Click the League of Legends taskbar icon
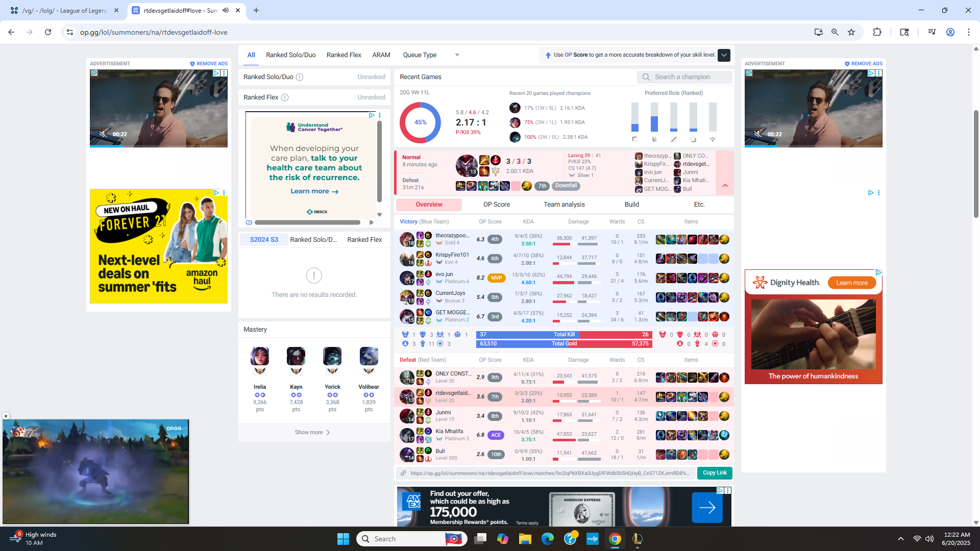980x551 pixels. 638,539
